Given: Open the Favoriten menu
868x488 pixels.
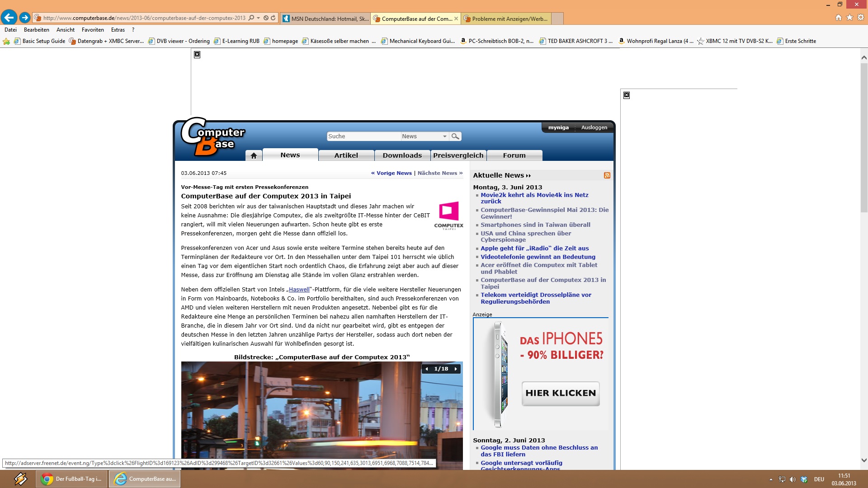Looking at the screenshot, I should click(93, 30).
